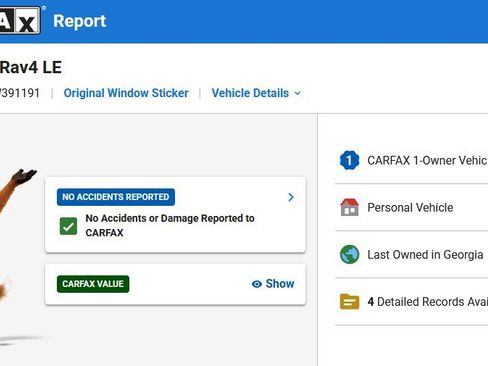Click the NO ACCIDENTS REPORTED badge
The height and width of the screenshot is (366, 488).
coord(116,197)
